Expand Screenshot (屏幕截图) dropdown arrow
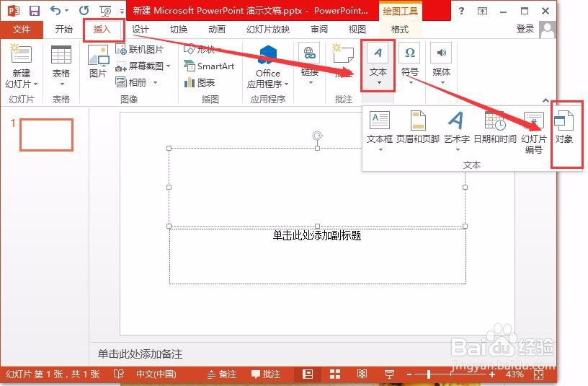588x386 pixels. coord(169,66)
